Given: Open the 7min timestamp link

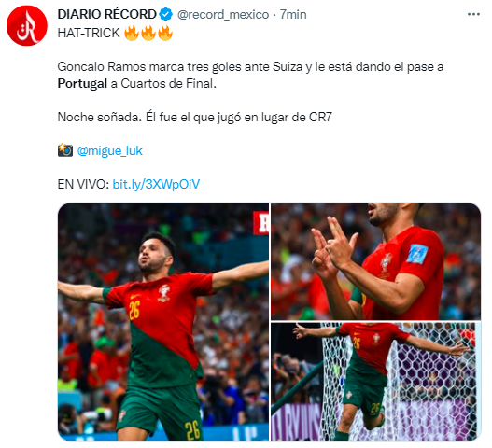Looking at the screenshot, I should click(x=293, y=14).
